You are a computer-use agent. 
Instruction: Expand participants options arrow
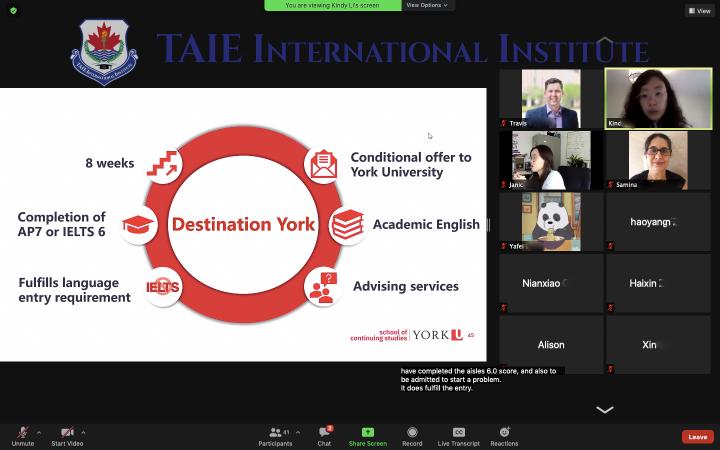tap(298, 433)
